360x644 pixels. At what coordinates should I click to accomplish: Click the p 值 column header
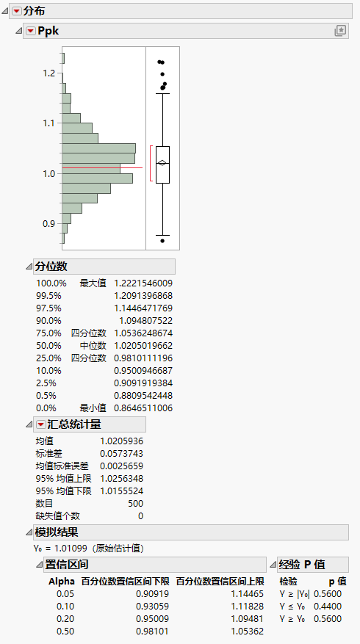pos(337,581)
